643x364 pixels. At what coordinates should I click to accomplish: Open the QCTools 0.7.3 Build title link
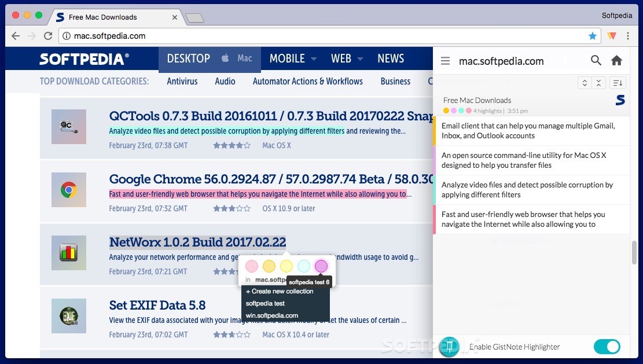point(271,116)
